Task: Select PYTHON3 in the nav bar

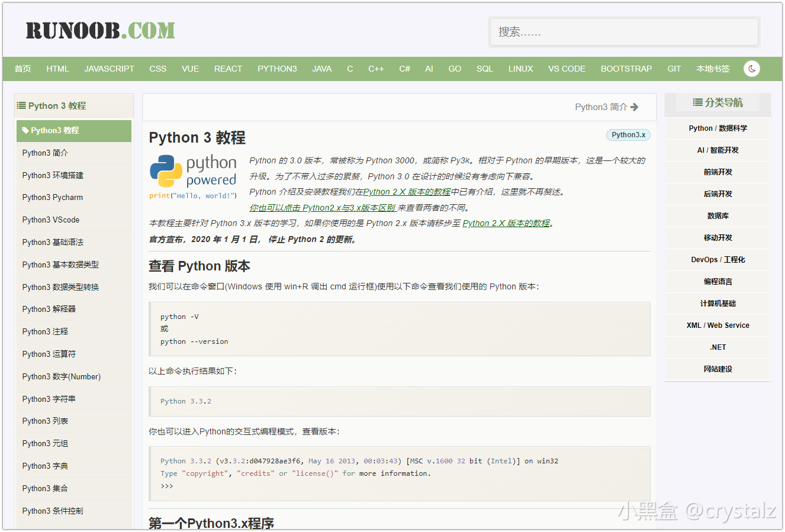Action: coord(277,69)
